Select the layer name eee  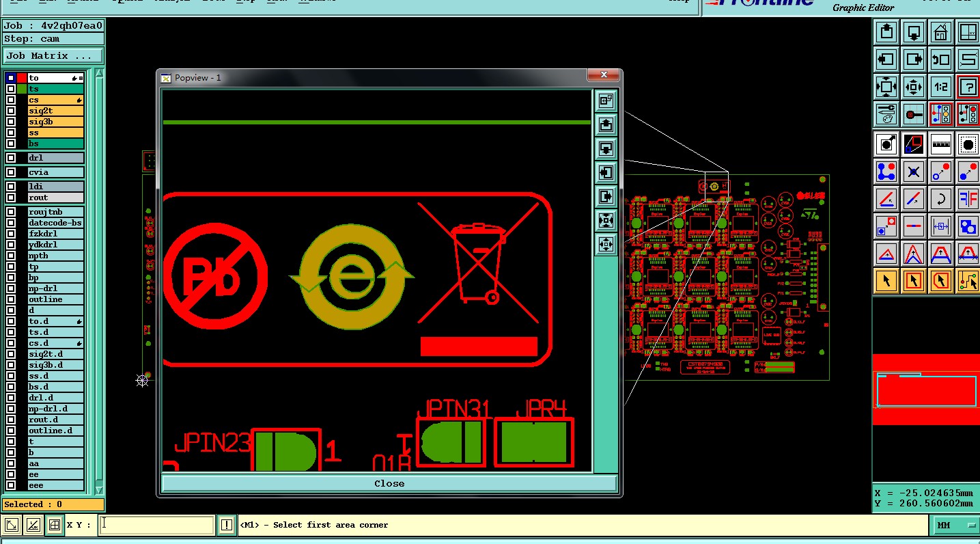56,485
